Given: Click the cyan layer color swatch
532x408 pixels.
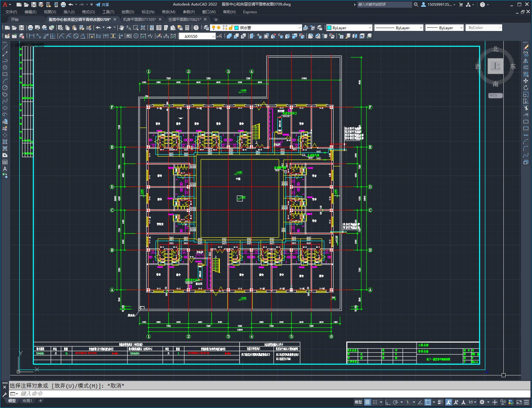Looking at the screenshot, I should click(237, 28).
